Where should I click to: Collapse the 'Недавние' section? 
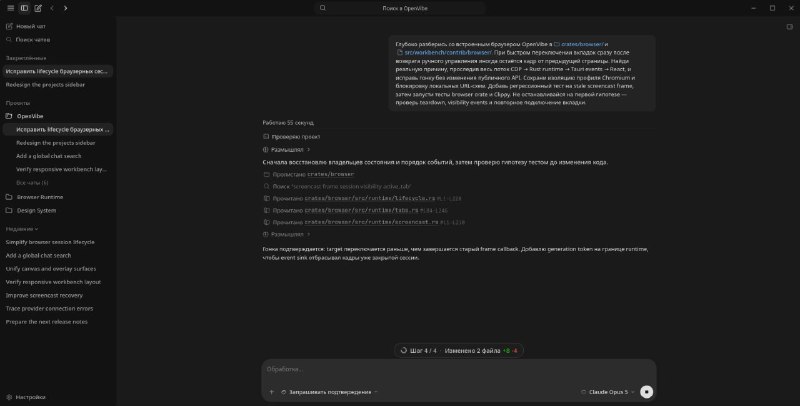pyautogui.click(x=21, y=229)
